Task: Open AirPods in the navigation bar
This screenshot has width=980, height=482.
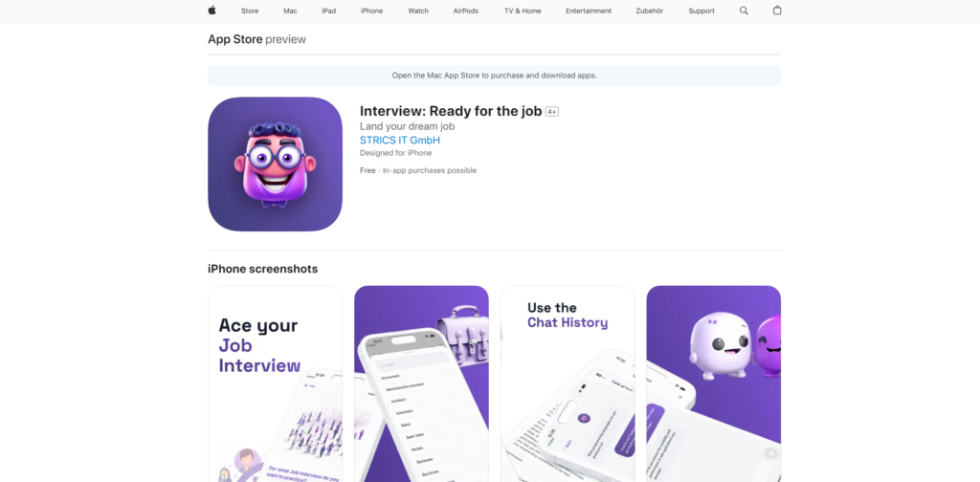Action: (466, 11)
